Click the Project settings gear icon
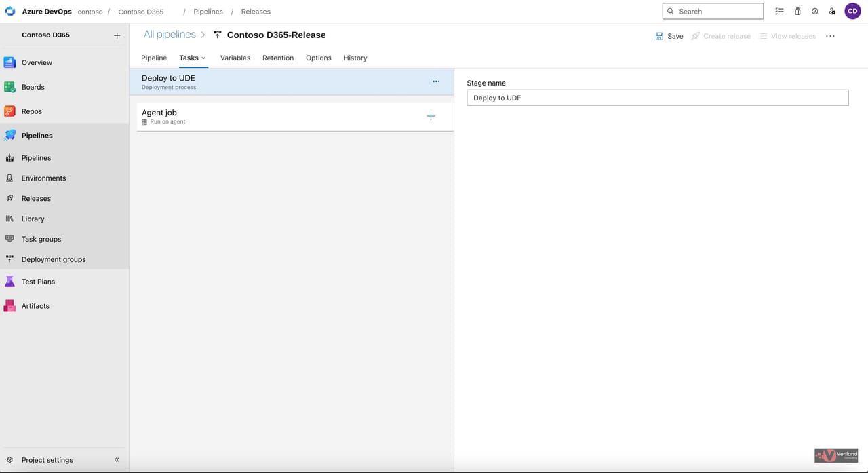The image size is (868, 473). [x=9, y=460]
